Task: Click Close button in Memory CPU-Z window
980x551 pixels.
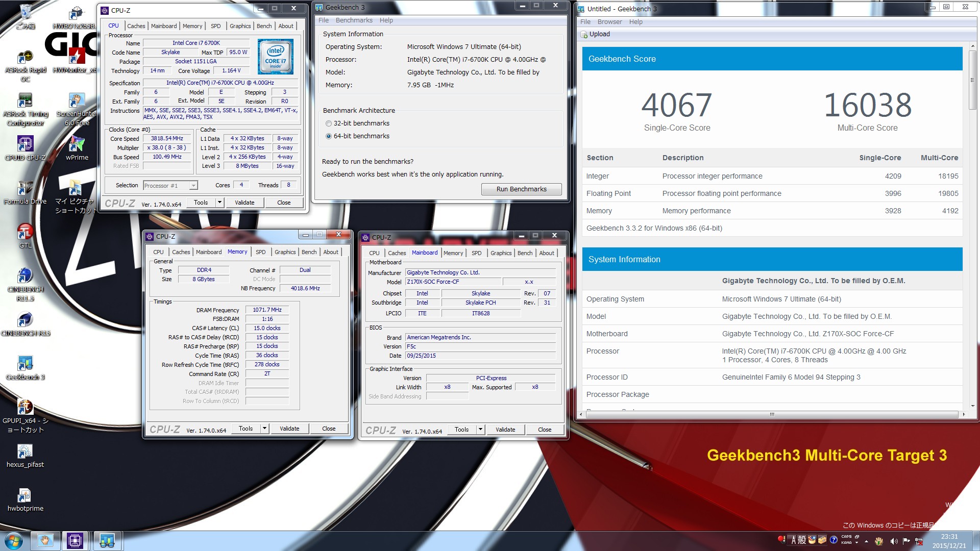Action: click(329, 429)
